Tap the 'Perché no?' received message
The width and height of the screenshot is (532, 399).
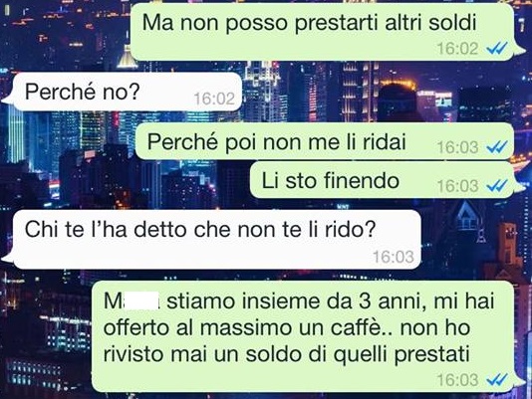[x=128, y=92]
